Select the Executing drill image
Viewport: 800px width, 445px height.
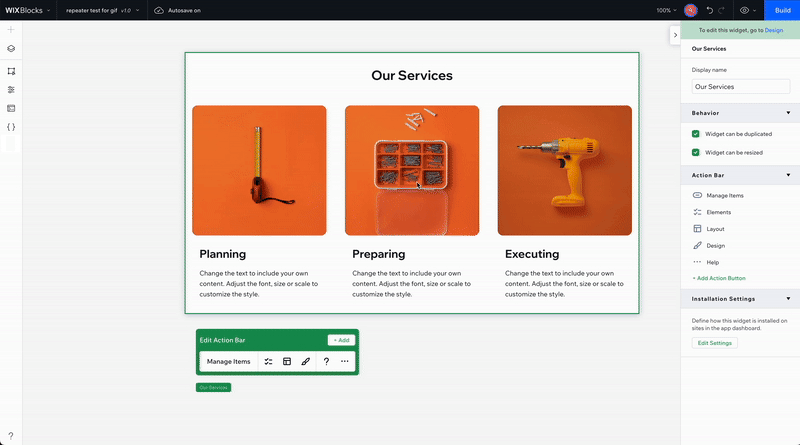[x=565, y=170]
